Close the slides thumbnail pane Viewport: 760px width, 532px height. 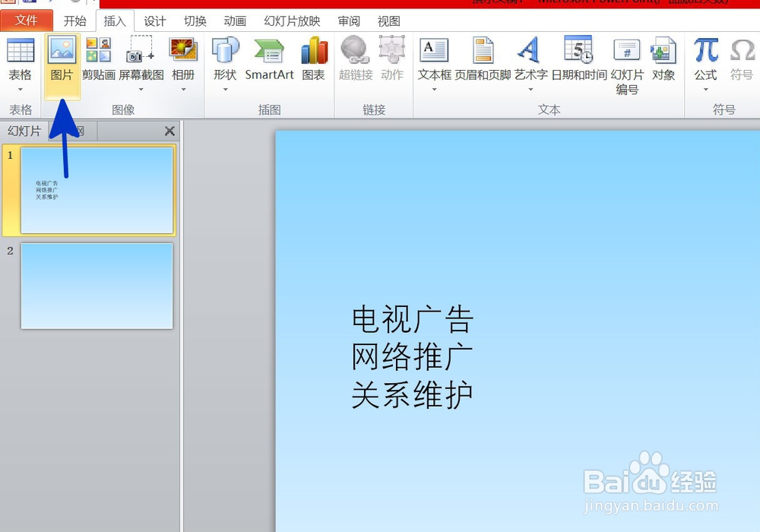pyautogui.click(x=169, y=130)
